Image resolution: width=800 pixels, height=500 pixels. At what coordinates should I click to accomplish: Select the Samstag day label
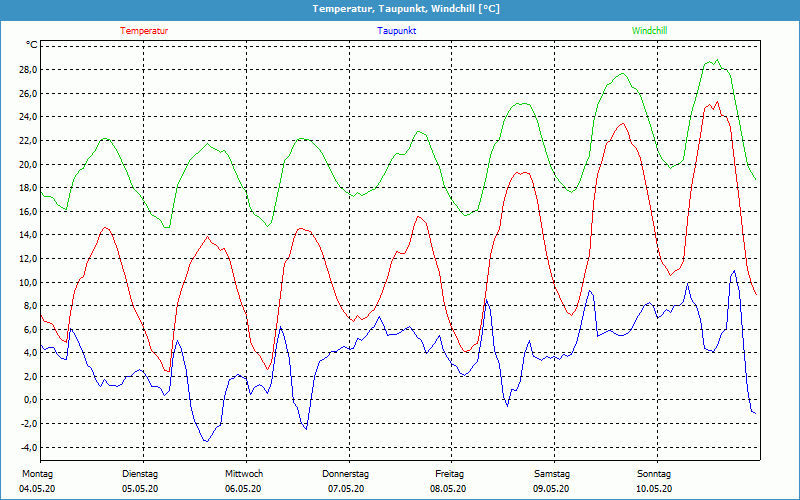[552, 474]
